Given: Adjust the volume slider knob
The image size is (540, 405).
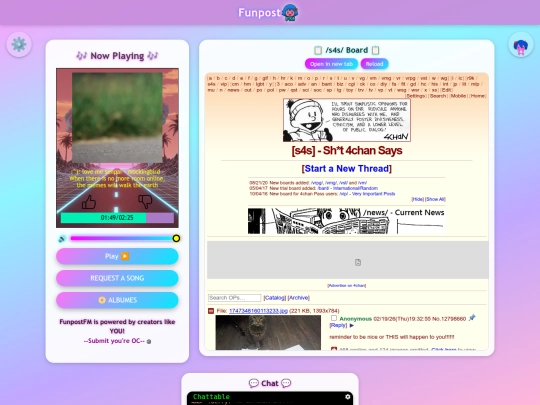Looking at the screenshot, I should (x=176, y=238).
